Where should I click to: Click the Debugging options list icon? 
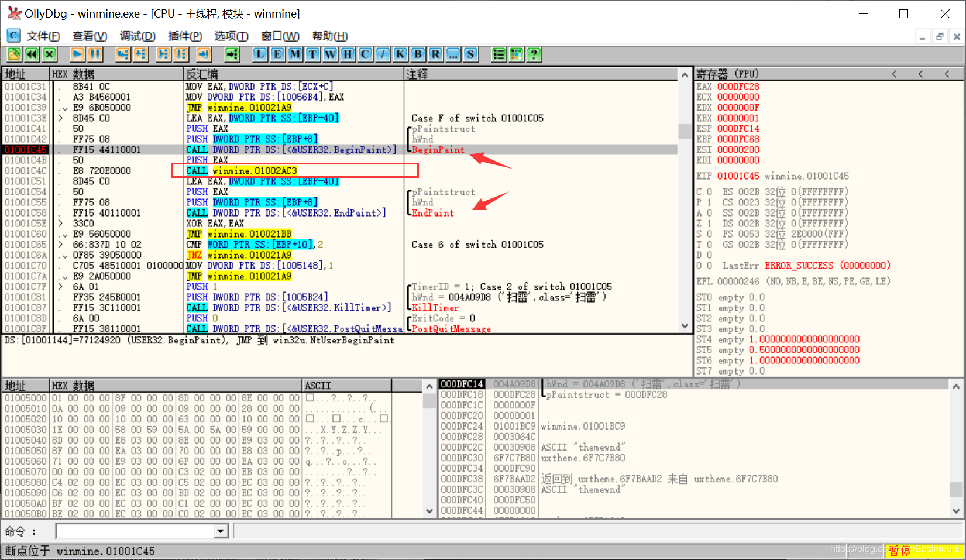click(499, 54)
